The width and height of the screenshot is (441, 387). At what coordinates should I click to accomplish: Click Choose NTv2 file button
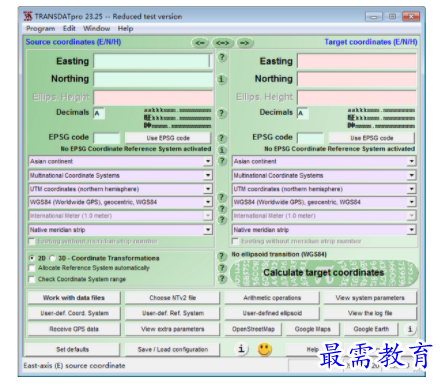click(x=172, y=298)
